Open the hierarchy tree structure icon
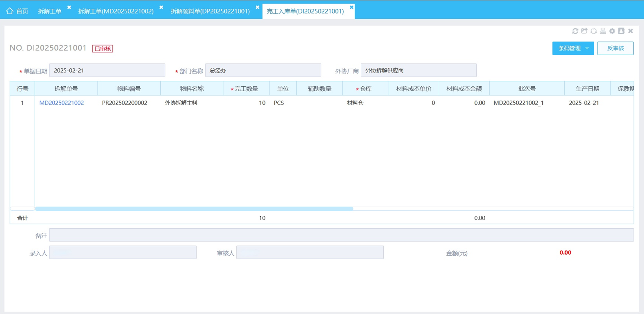This screenshot has height=314, width=644. point(603,31)
